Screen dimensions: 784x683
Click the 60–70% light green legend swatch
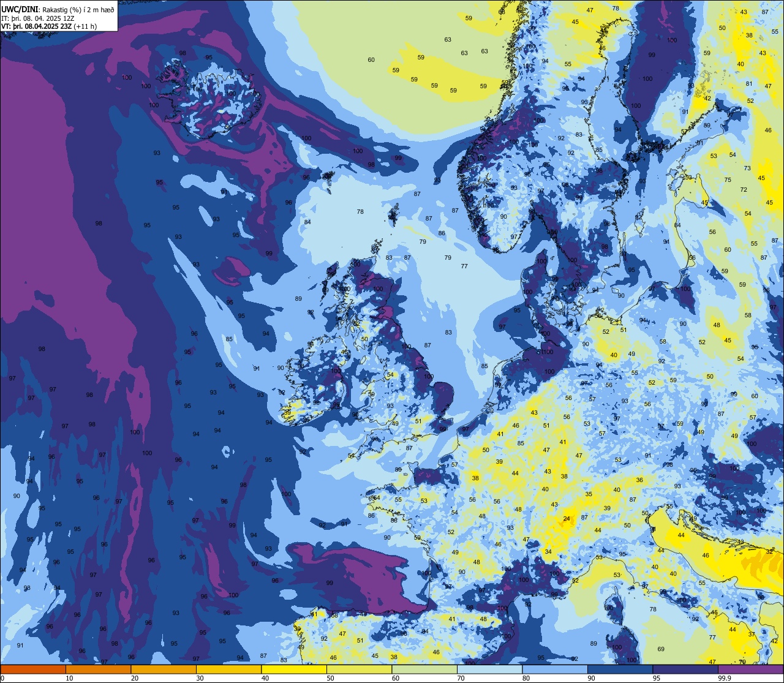point(424,669)
